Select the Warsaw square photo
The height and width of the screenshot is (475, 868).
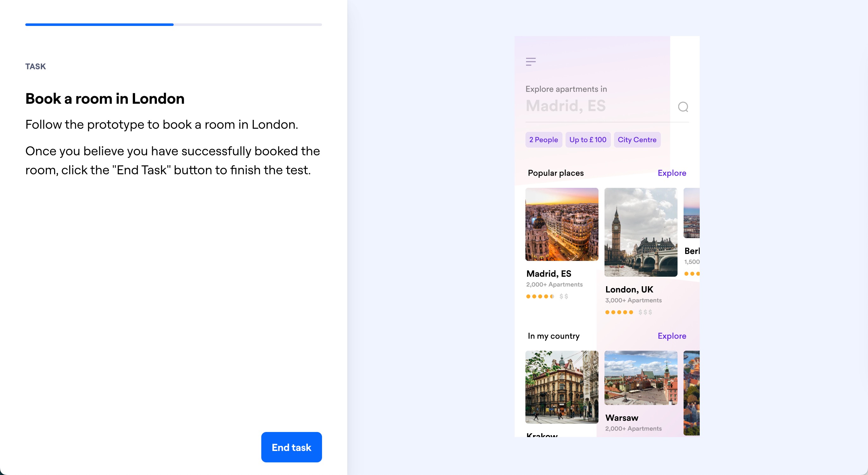pyautogui.click(x=641, y=378)
